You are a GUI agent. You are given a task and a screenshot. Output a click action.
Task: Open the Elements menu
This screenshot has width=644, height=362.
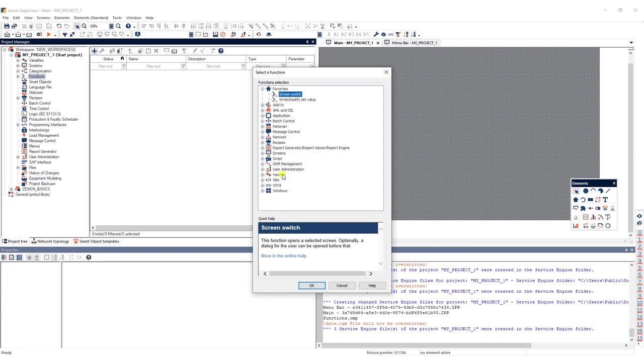tap(62, 18)
